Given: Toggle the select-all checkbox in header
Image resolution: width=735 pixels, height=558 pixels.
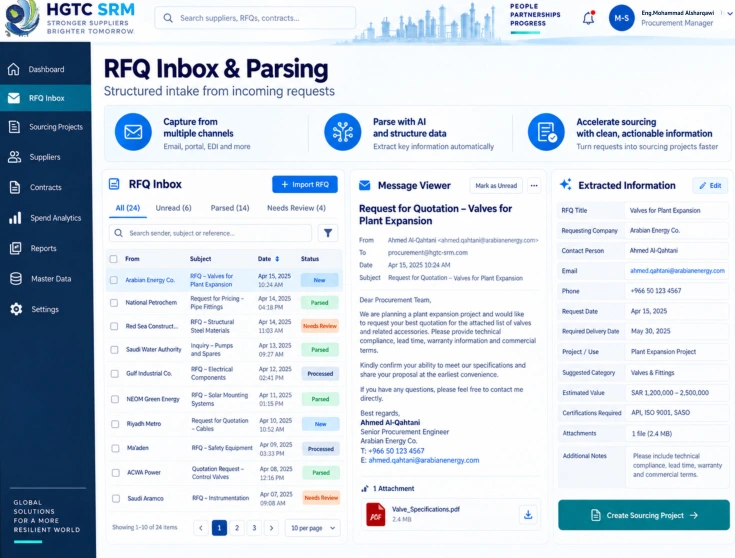Looking at the screenshot, I should pos(113,259).
